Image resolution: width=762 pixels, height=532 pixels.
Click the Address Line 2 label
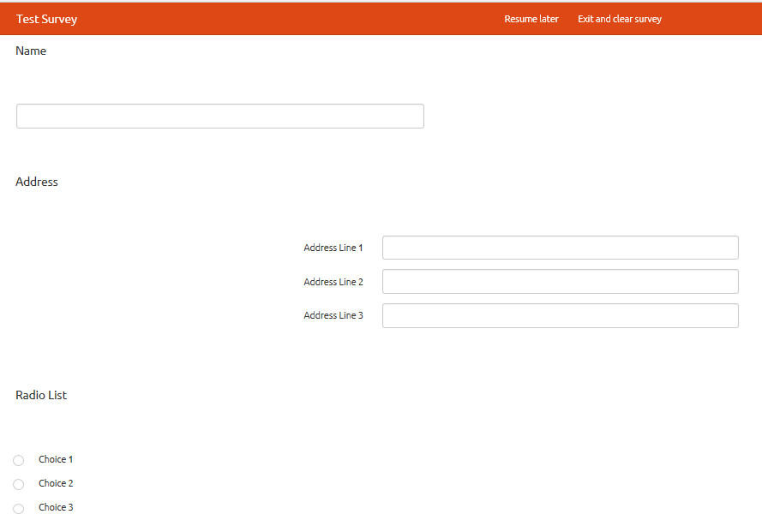[x=333, y=282]
